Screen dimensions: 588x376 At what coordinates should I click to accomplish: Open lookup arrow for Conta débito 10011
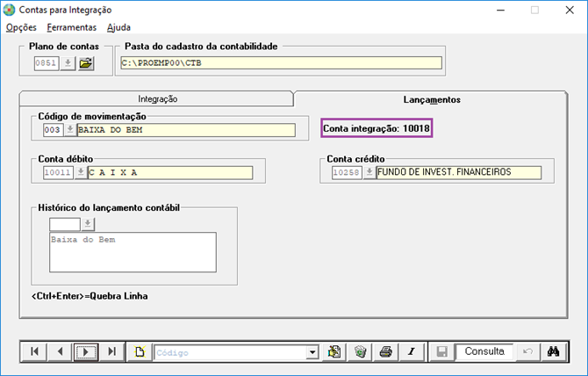80,172
